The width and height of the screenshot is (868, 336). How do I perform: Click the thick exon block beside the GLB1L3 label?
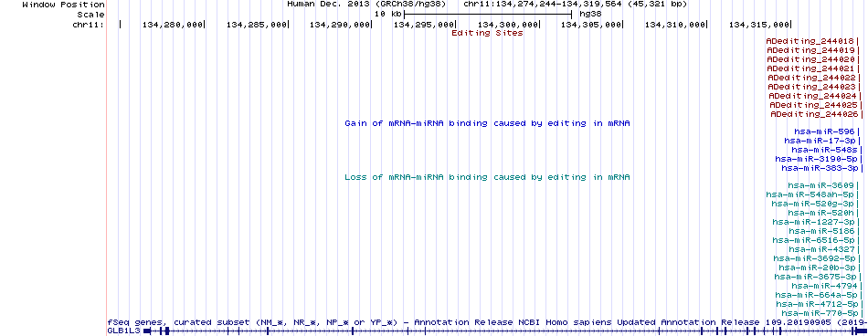[x=147, y=331]
